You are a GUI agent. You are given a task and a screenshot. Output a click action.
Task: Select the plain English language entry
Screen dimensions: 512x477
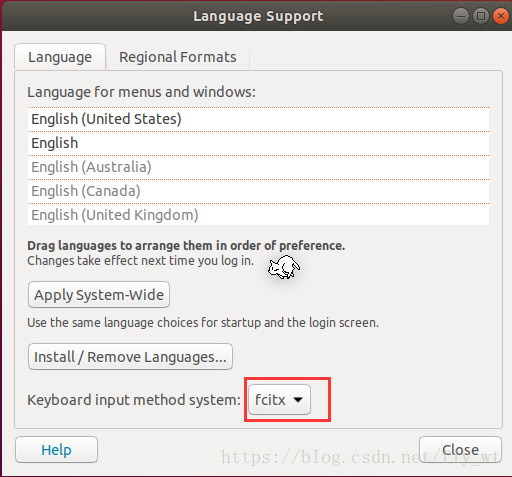click(258, 143)
